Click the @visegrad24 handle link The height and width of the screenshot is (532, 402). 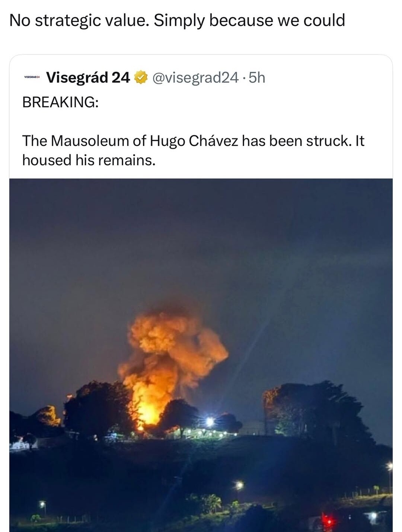tap(195, 77)
